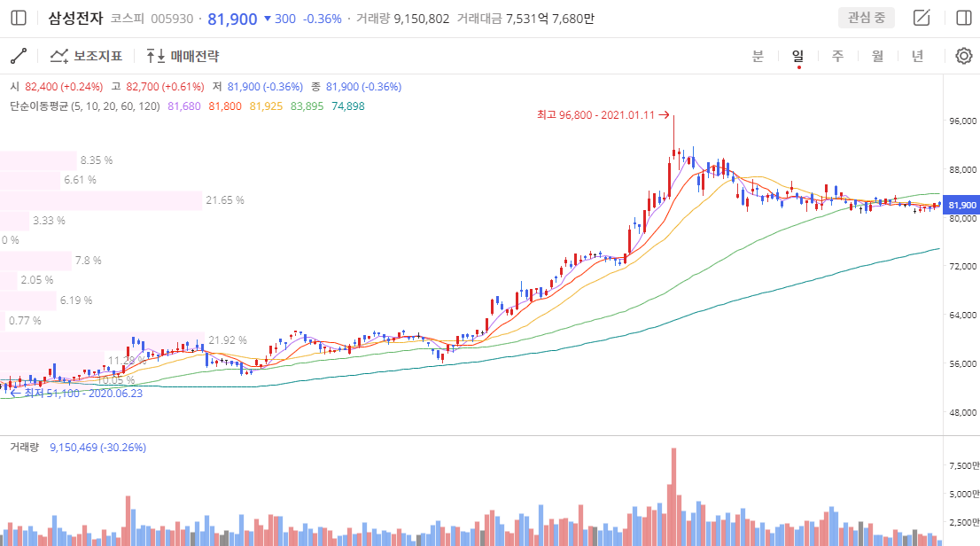Toggle the right sidebar panel icon
The width and height of the screenshot is (980, 546).
(x=964, y=18)
